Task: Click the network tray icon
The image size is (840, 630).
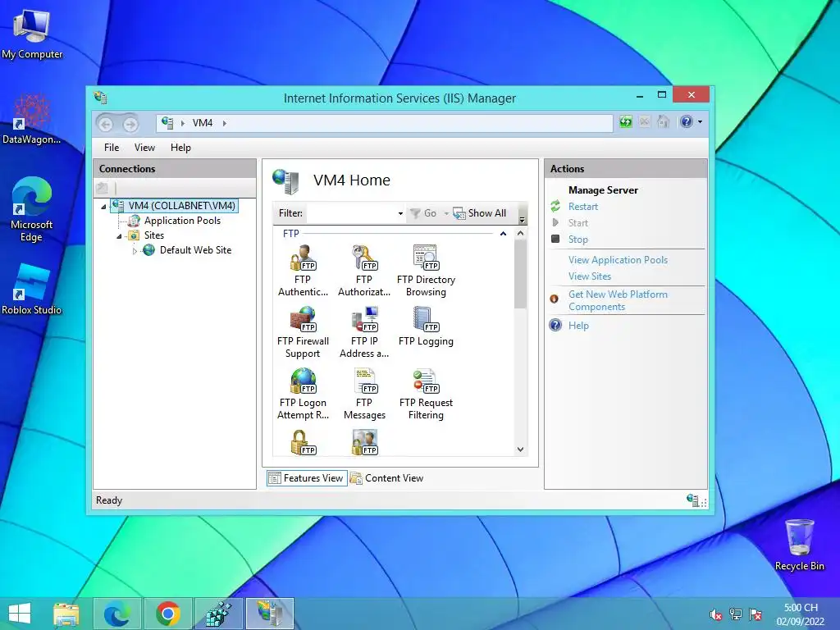Action: tap(736, 614)
